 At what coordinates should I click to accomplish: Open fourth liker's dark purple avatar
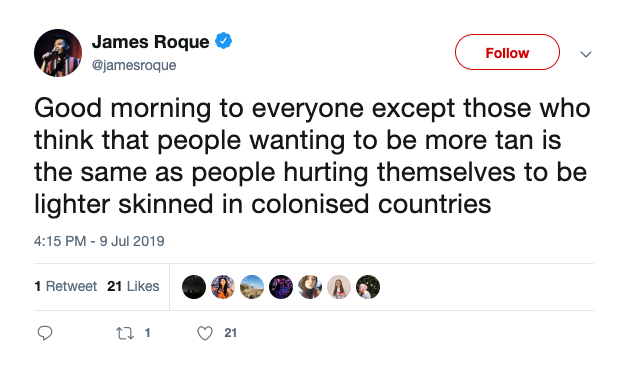click(281, 287)
